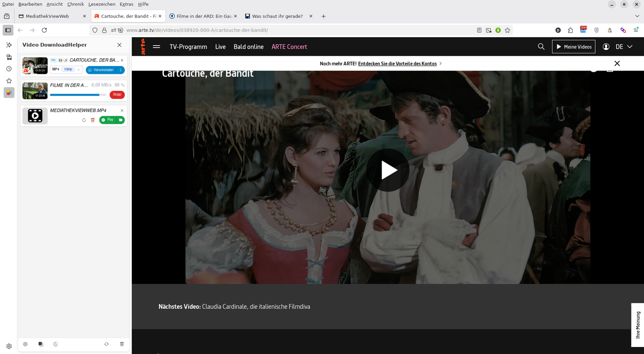This screenshot has height=354, width=644.
Task: Close the Video DownloadHelper panel
Action: pyautogui.click(x=119, y=45)
